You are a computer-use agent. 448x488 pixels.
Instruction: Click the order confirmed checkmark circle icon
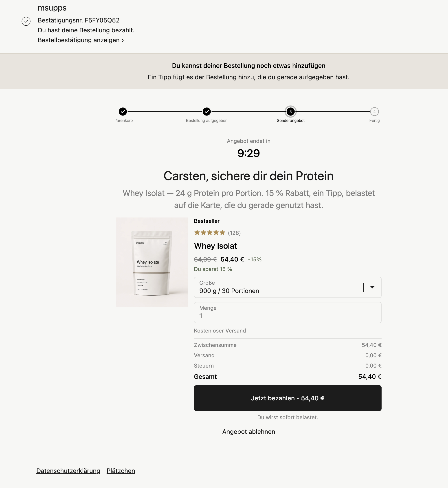click(26, 21)
